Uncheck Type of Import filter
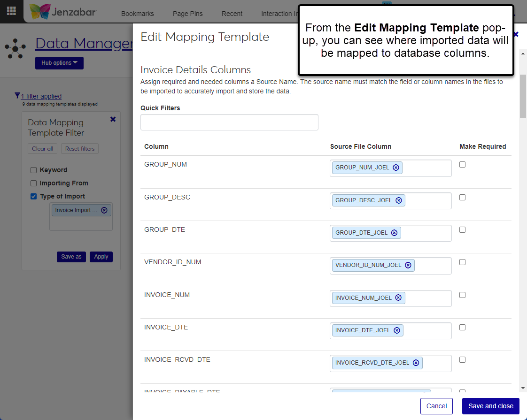The height and width of the screenshot is (420, 527). (x=33, y=197)
